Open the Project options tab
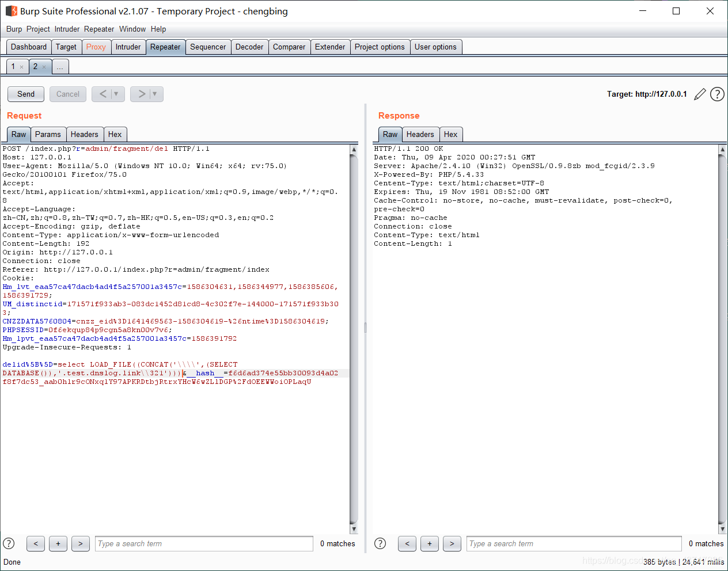 point(380,47)
